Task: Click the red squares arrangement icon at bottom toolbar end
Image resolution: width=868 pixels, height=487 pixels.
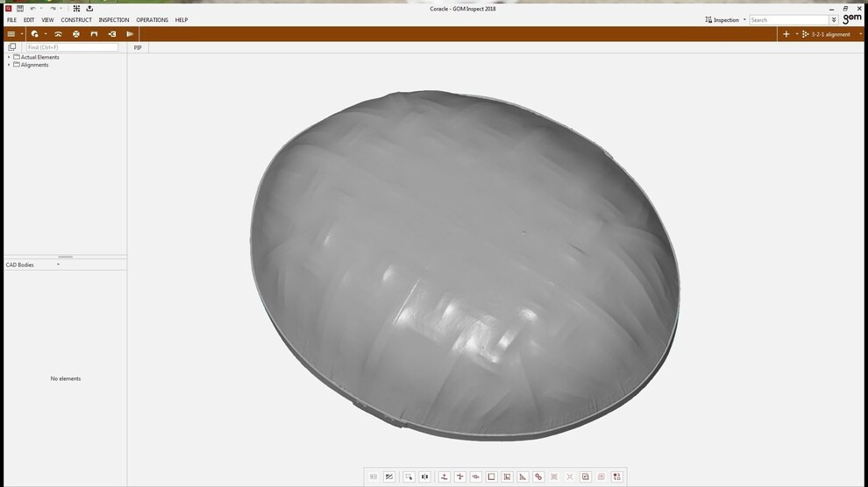Action: point(617,476)
